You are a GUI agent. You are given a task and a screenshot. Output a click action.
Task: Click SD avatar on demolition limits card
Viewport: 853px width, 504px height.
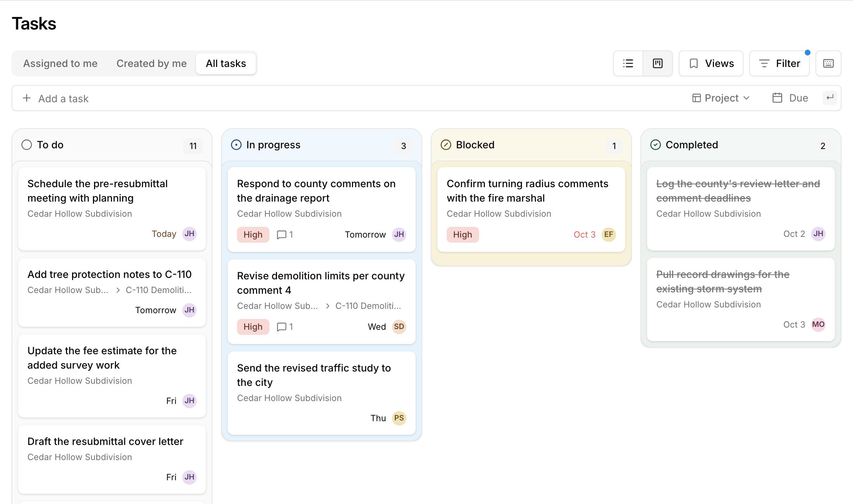tap(399, 327)
